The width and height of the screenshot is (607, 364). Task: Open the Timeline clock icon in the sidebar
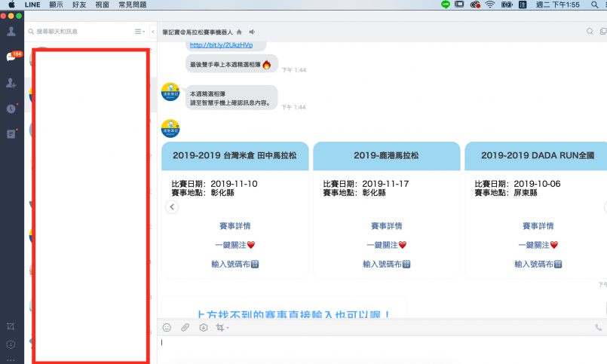pos(11,109)
